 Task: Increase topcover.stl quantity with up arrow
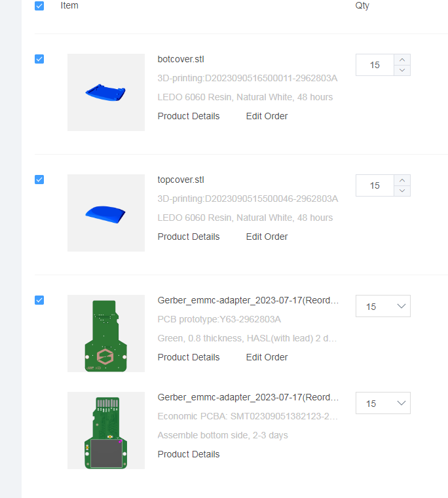(x=402, y=180)
